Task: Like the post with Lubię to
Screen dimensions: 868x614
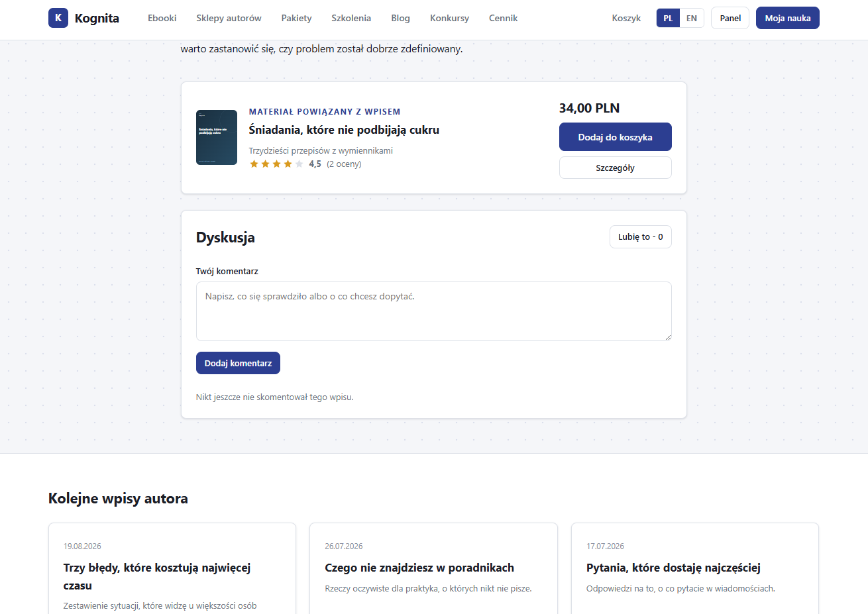Action: [641, 237]
